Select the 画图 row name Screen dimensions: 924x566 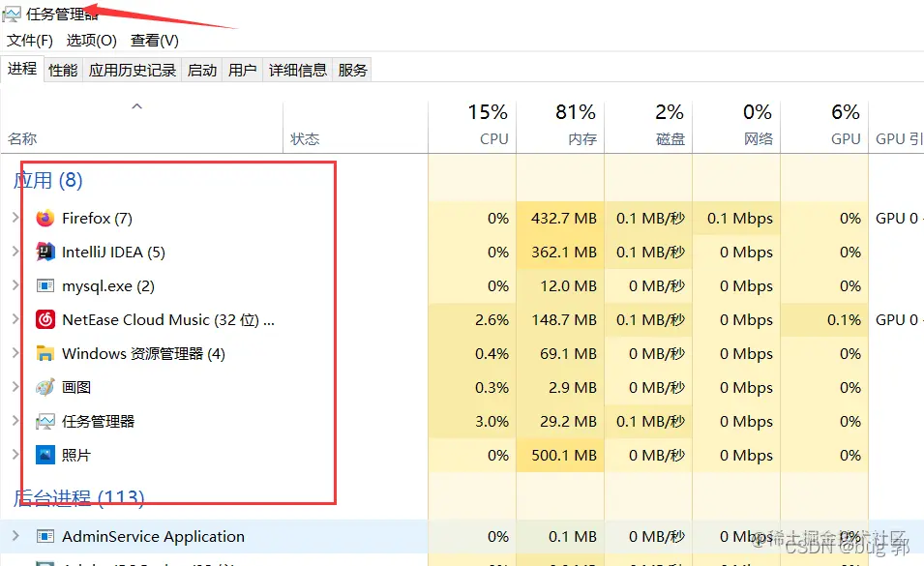76,388
